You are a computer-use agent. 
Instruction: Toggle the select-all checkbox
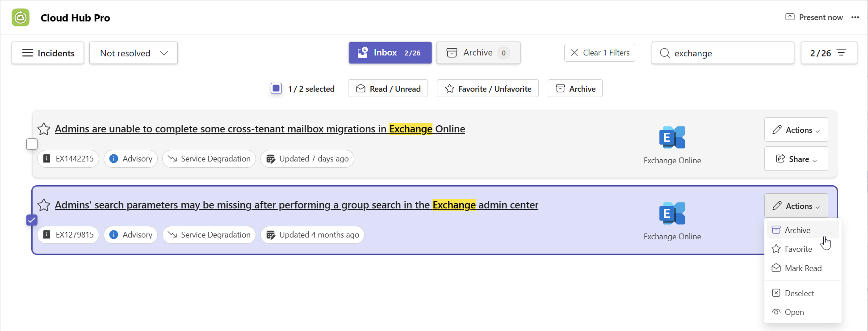tap(277, 89)
